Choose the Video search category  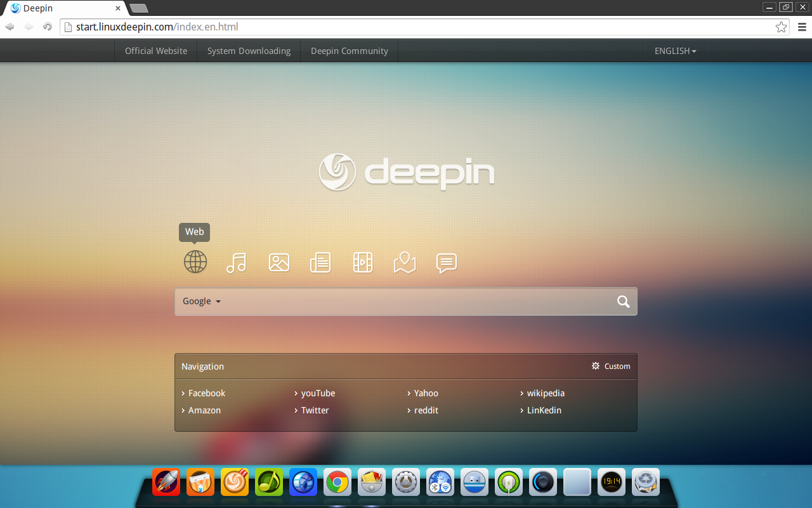(362, 262)
